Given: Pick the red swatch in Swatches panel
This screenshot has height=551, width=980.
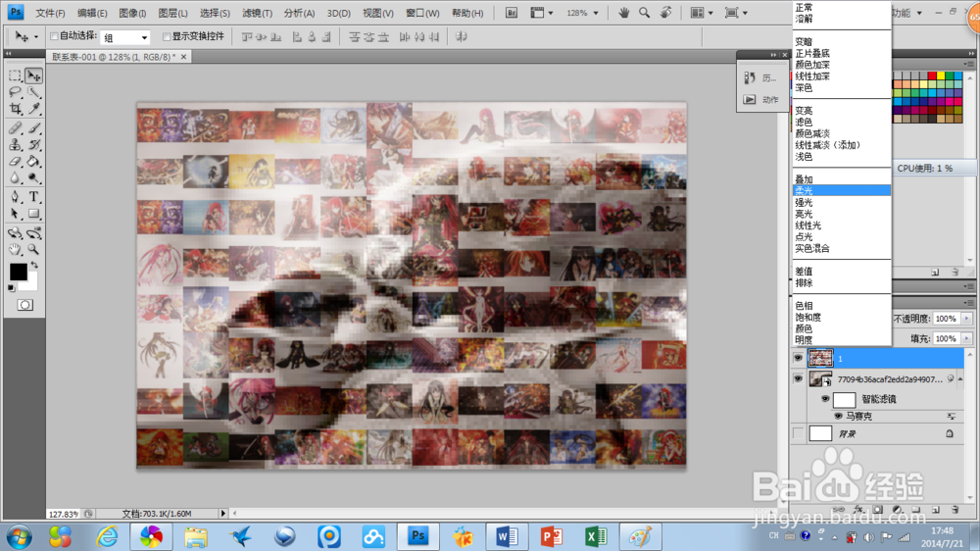Looking at the screenshot, I should 932,75.
